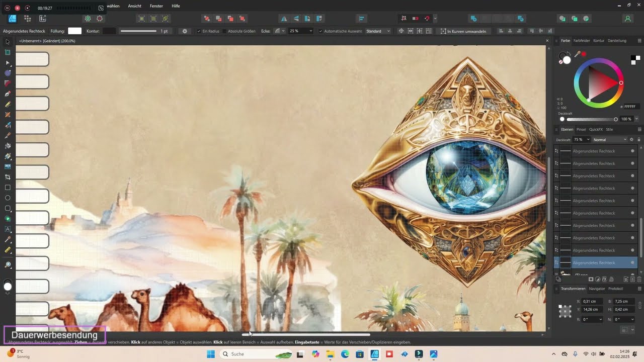This screenshot has width=644, height=362.
Task: Switch to the Protokoll tab
Action: 615,289
